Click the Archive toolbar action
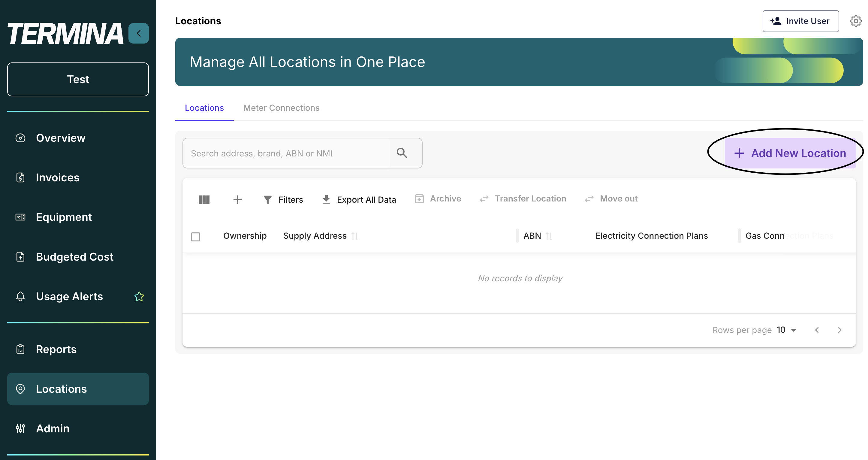This screenshot has width=868, height=460. point(438,199)
